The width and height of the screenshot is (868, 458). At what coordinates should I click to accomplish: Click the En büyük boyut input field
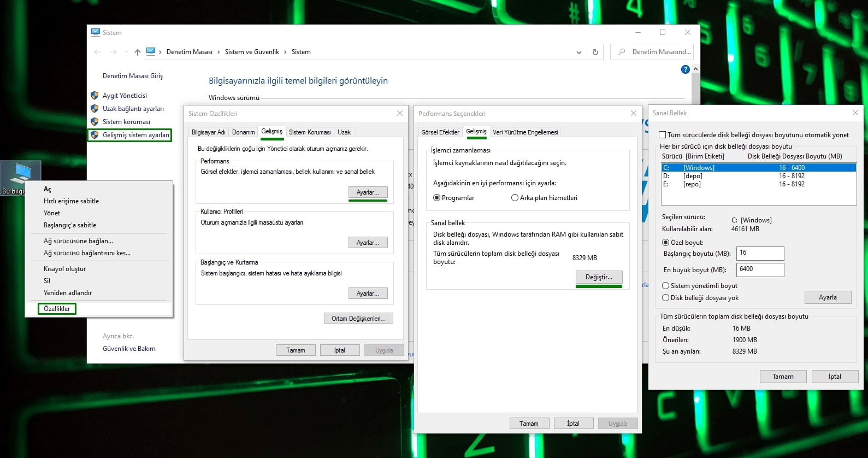pyautogui.click(x=760, y=269)
